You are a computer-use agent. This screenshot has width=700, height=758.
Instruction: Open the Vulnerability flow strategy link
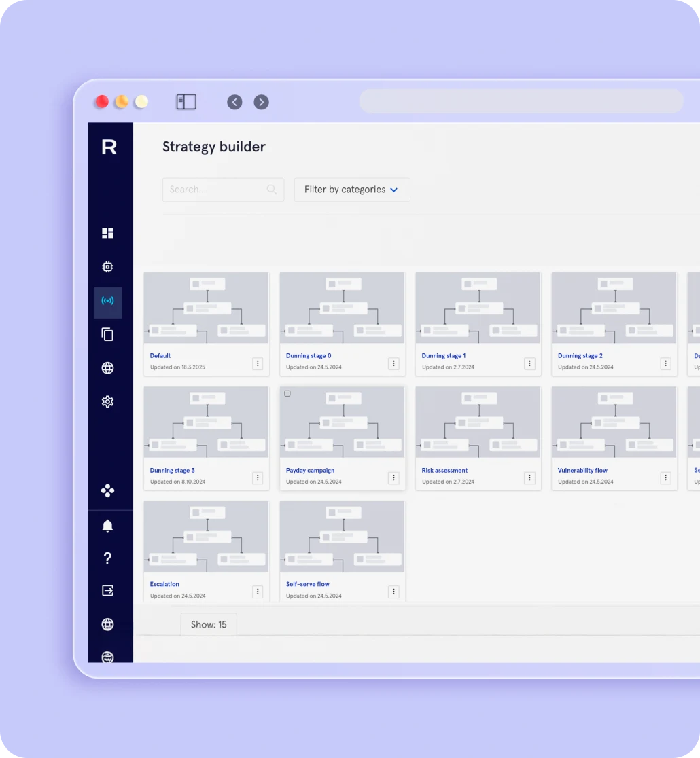582,471
